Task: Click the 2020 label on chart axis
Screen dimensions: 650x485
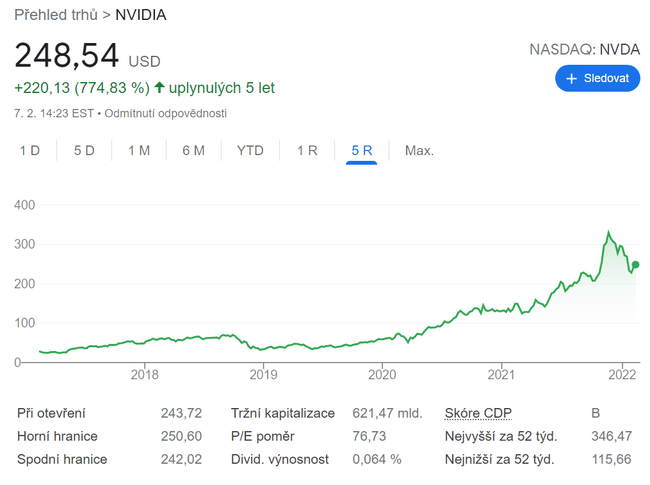Action: click(382, 376)
